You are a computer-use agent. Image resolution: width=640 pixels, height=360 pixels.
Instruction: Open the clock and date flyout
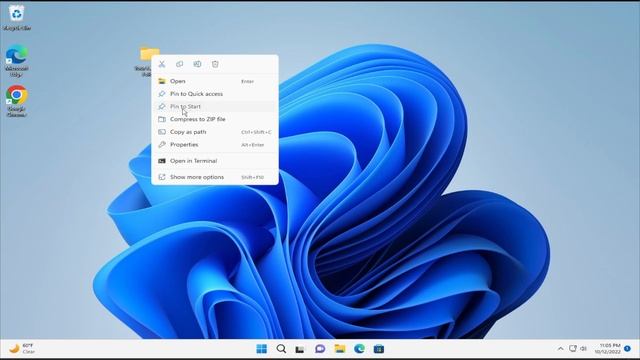tap(608, 349)
